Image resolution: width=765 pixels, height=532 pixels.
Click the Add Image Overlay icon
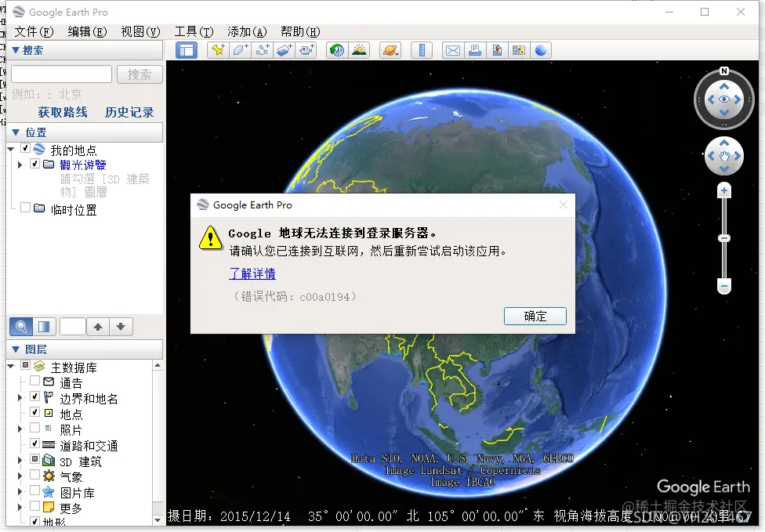[x=285, y=50]
